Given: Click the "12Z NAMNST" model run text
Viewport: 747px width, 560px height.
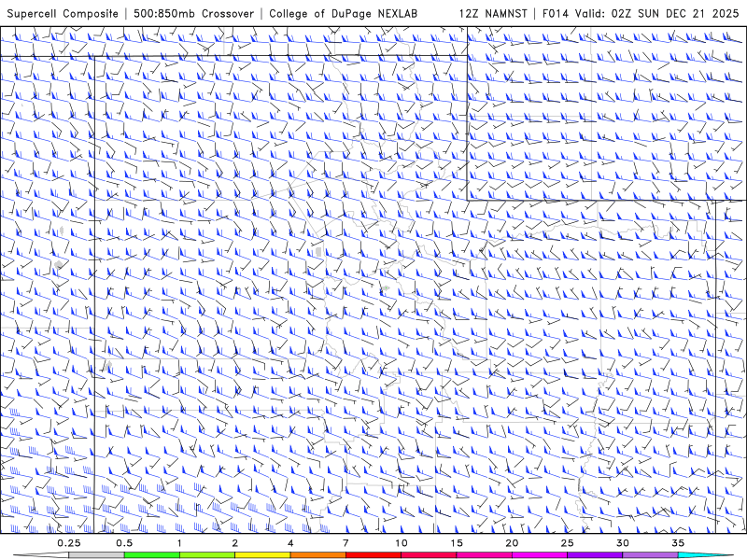Looking at the screenshot, I should point(493,14).
